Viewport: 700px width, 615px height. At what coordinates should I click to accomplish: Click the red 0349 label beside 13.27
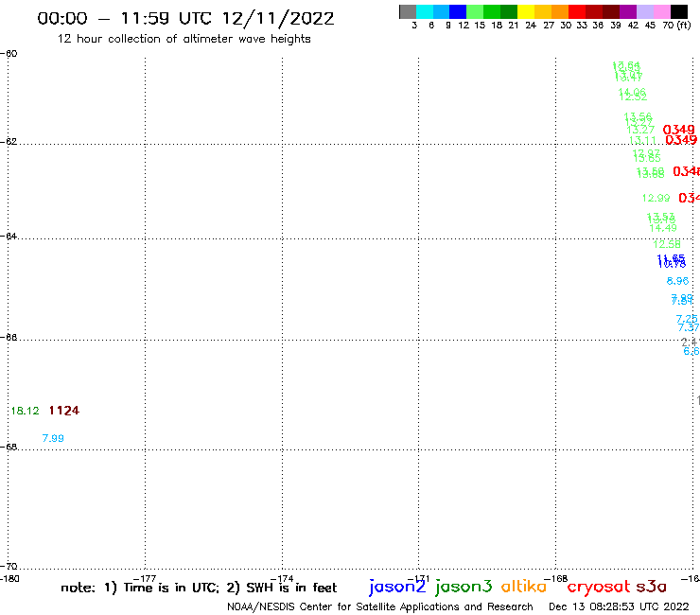point(678,130)
